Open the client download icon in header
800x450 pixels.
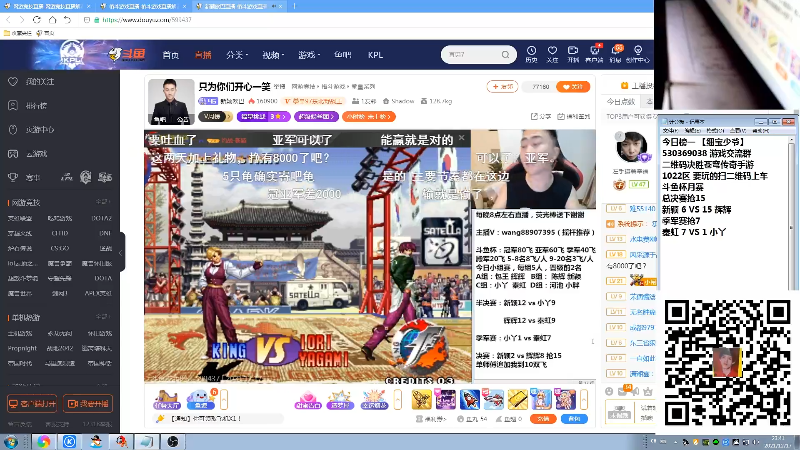pyautogui.click(x=594, y=54)
